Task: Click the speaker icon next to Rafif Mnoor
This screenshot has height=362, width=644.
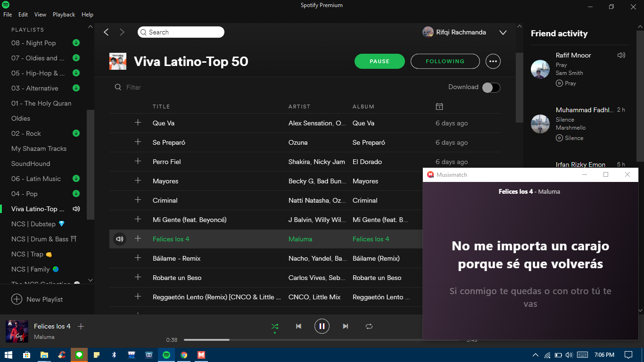Action: (x=621, y=55)
